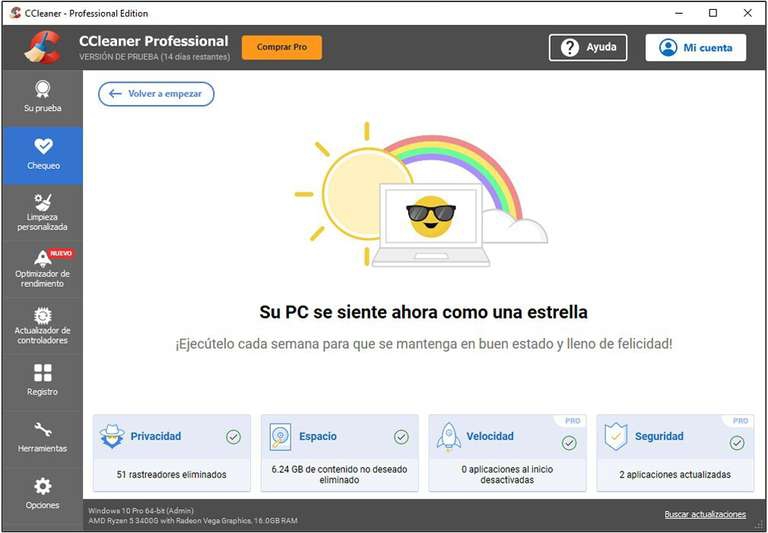
Task: Open the Su prueba sidebar section
Action: [x=43, y=98]
